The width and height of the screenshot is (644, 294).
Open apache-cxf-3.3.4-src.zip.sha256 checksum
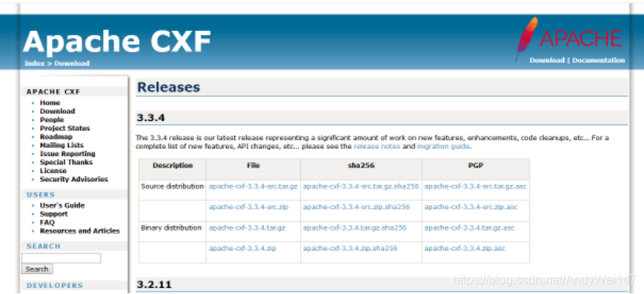[356, 207]
